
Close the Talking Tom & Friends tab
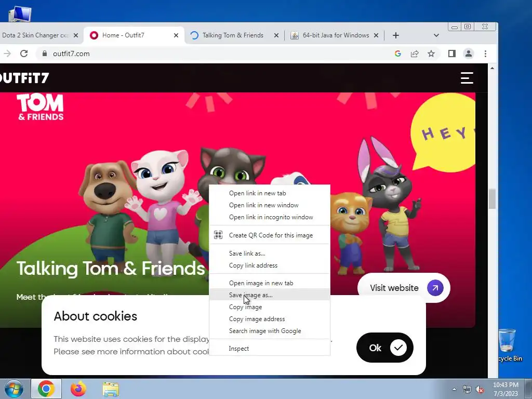[276, 35]
